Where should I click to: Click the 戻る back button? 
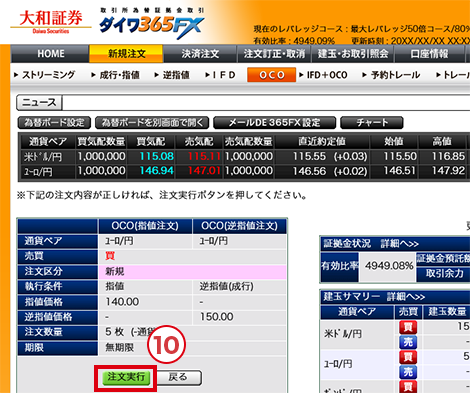tap(179, 377)
